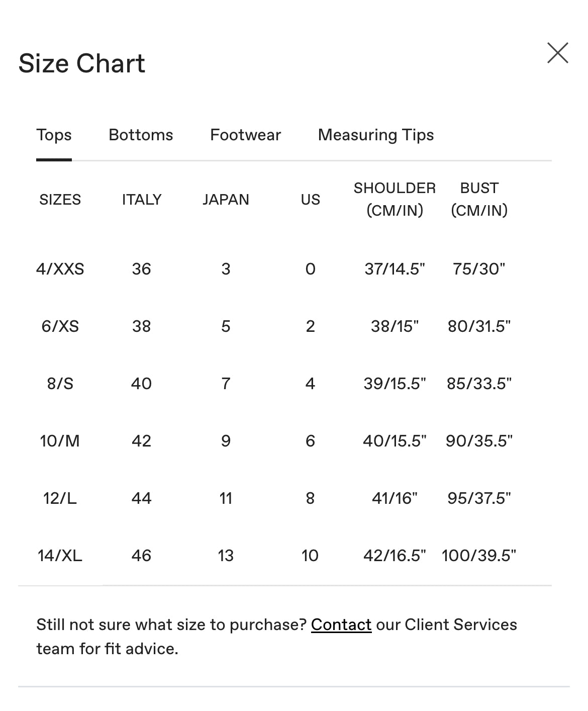The height and width of the screenshot is (711, 588).
Task: Select the Tops tab
Action: coord(54,135)
